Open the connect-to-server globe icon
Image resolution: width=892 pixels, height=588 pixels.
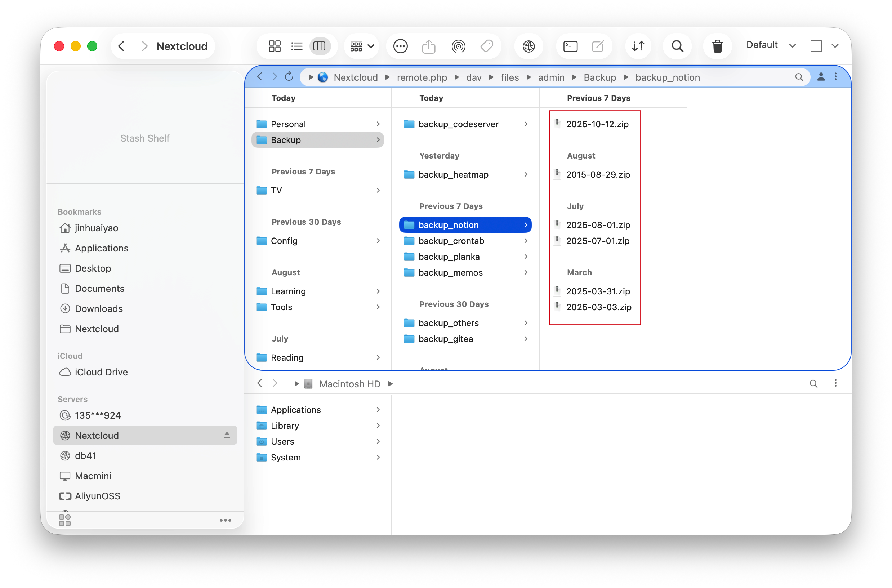pos(528,46)
